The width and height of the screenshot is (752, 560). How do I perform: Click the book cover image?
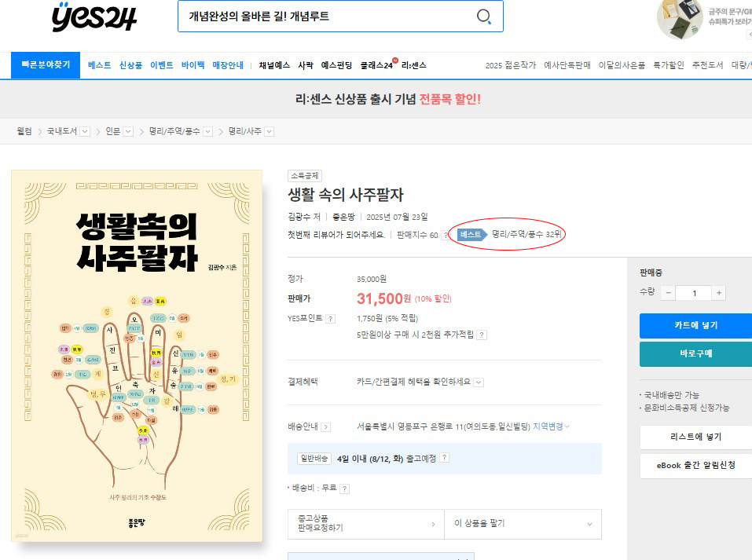(x=137, y=356)
